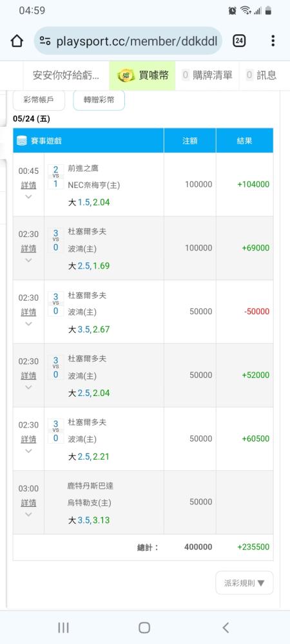Screen dimensions: 290x644
Task: Expand details chevron for 00:45 match
Action: point(28,196)
